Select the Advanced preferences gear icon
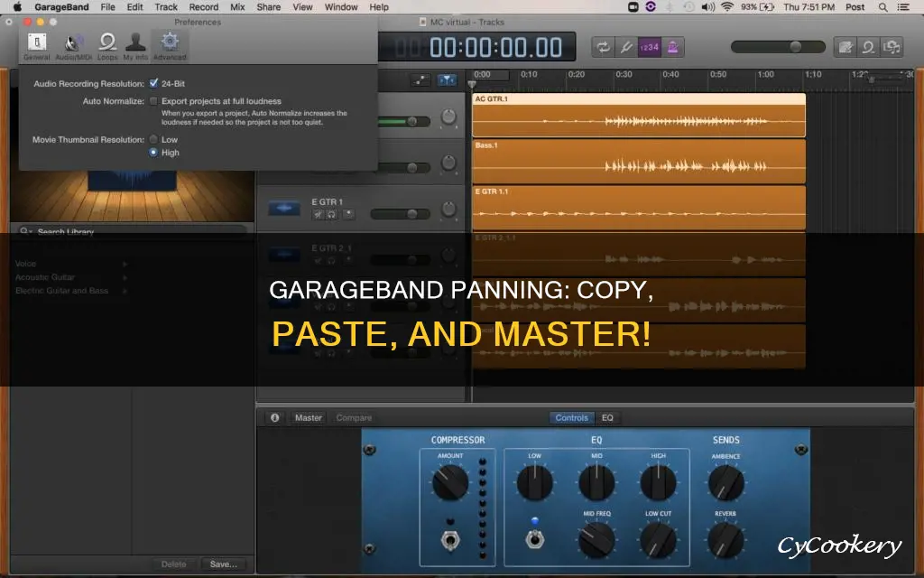This screenshot has height=578, width=924. click(x=170, y=47)
